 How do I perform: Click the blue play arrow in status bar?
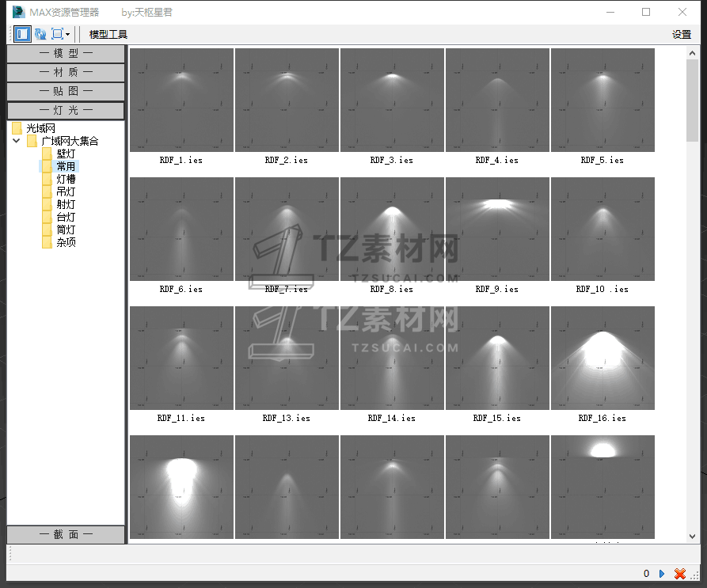(661, 574)
